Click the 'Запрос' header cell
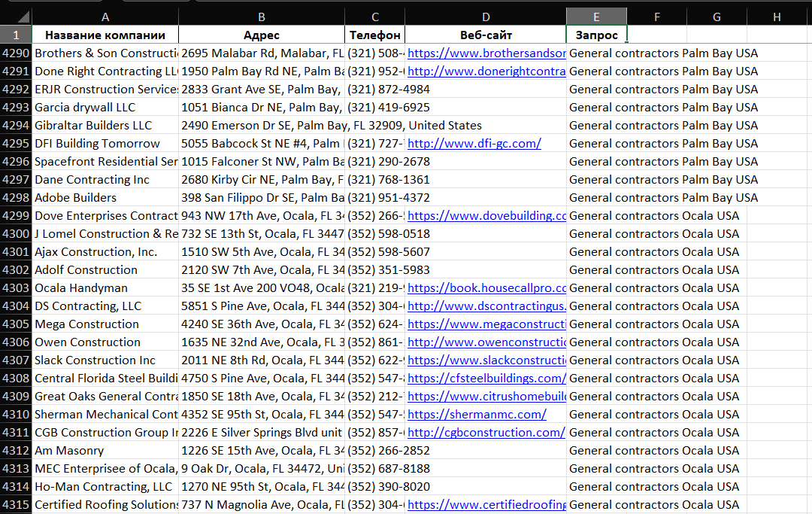Viewport: 812px width, 514px height. [x=596, y=35]
